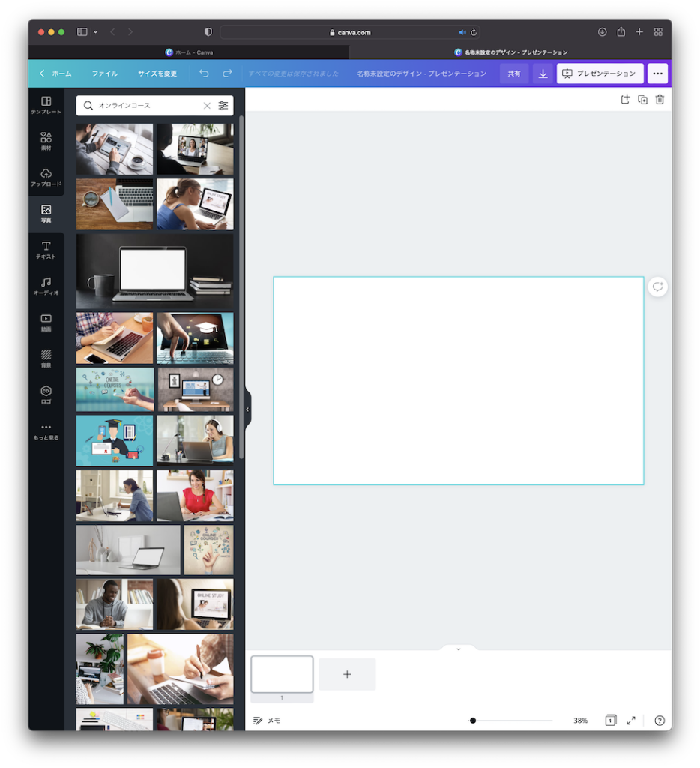Click the duplicate page icon above canvas
Viewport: 700px width, 768px height.
click(642, 100)
